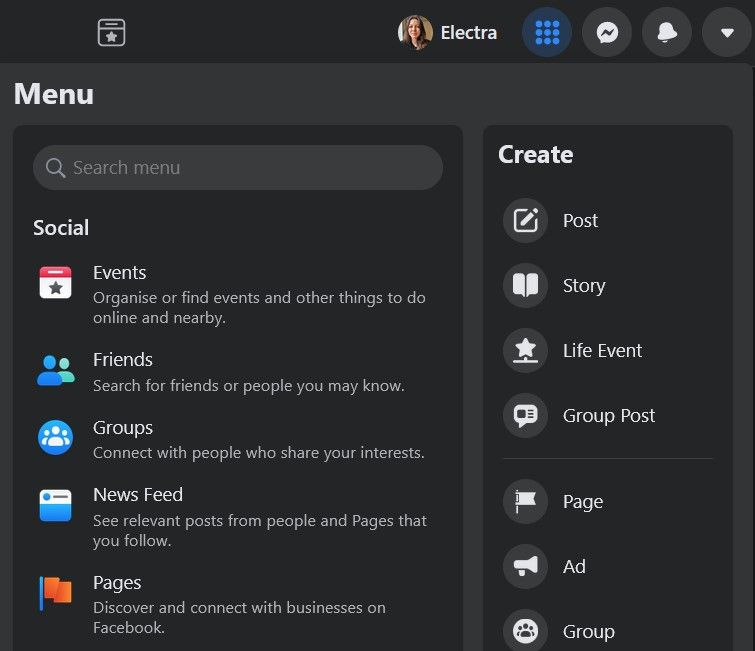Focus the Search menu field
Image resolution: width=755 pixels, height=651 pixels.
tap(238, 168)
